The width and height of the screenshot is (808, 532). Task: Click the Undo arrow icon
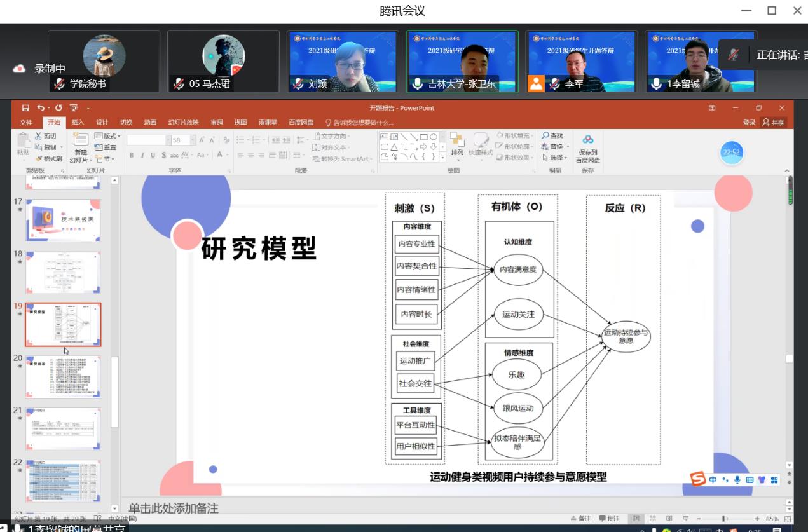point(41,108)
